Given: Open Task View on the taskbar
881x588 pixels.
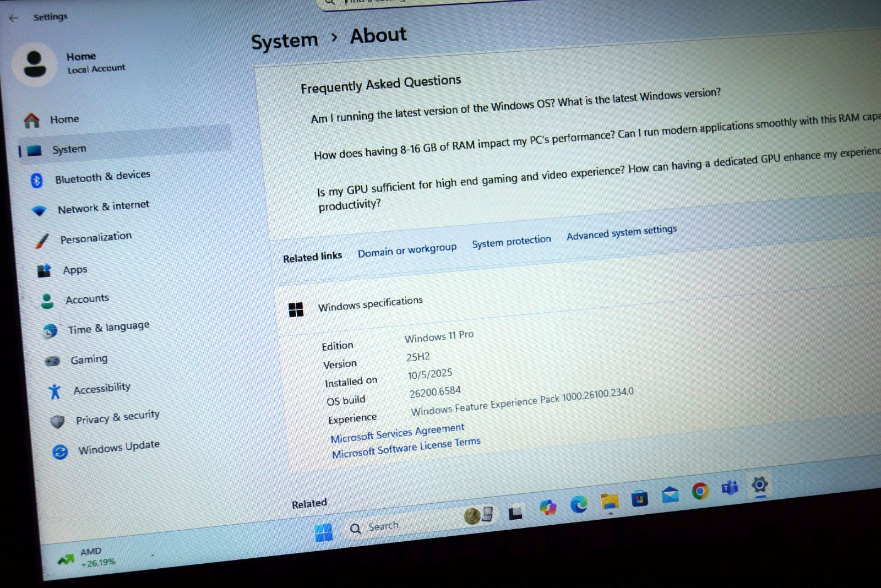Looking at the screenshot, I should tap(515, 513).
